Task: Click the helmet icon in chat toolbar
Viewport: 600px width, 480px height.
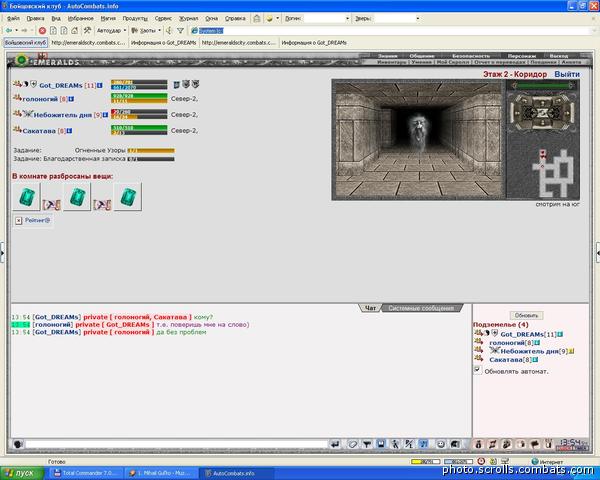Action: (x=455, y=444)
